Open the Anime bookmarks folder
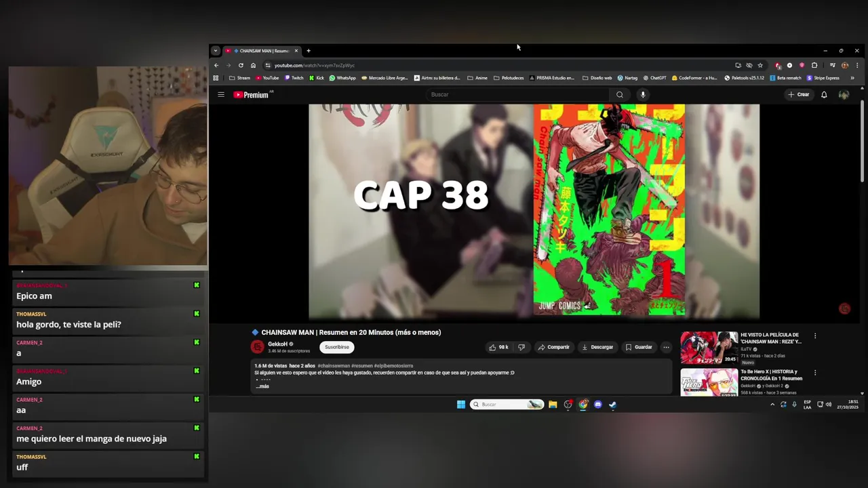 (477, 78)
